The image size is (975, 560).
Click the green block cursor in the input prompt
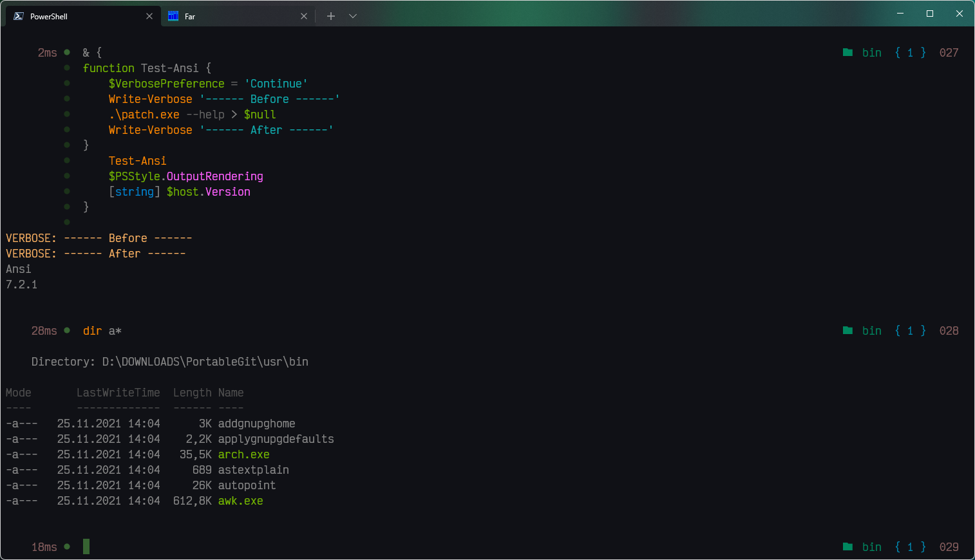click(86, 546)
